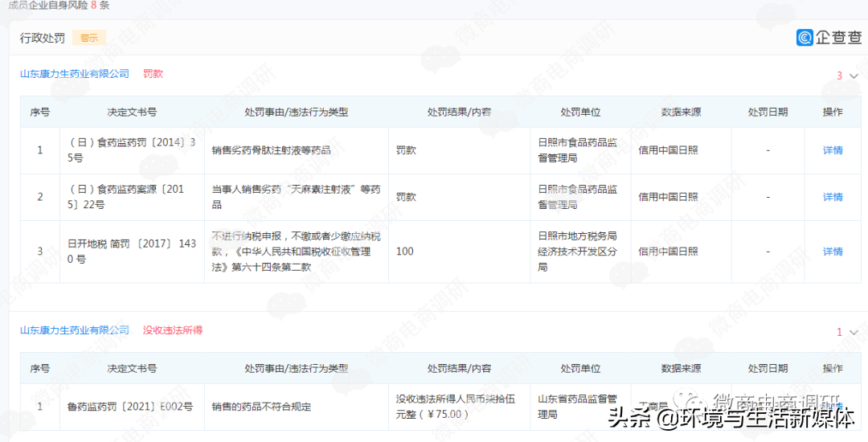Click reason cell 销售的药品不符合规定

pyautogui.click(x=261, y=407)
